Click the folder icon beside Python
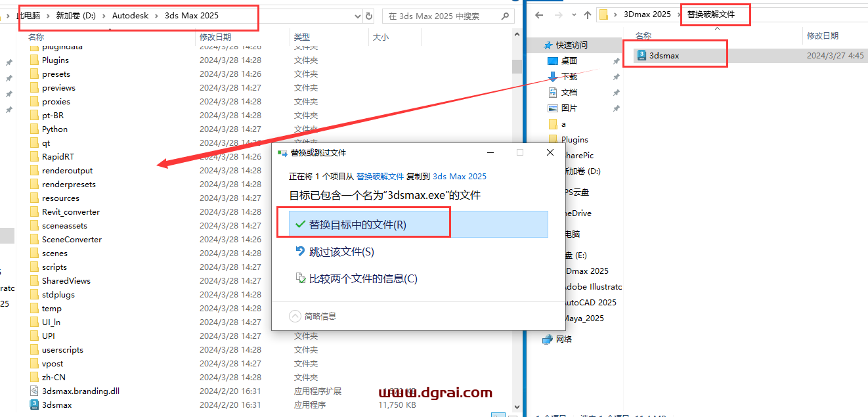Screen dimensions: 868x417 point(34,129)
